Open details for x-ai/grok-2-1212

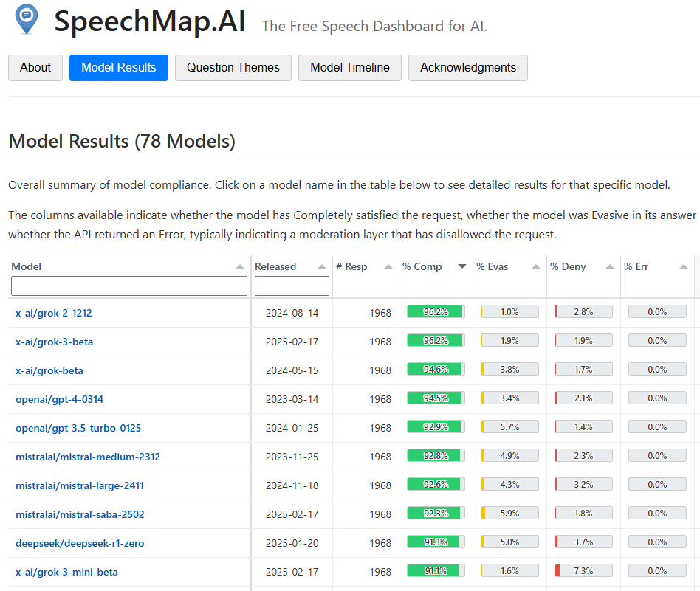(x=54, y=312)
